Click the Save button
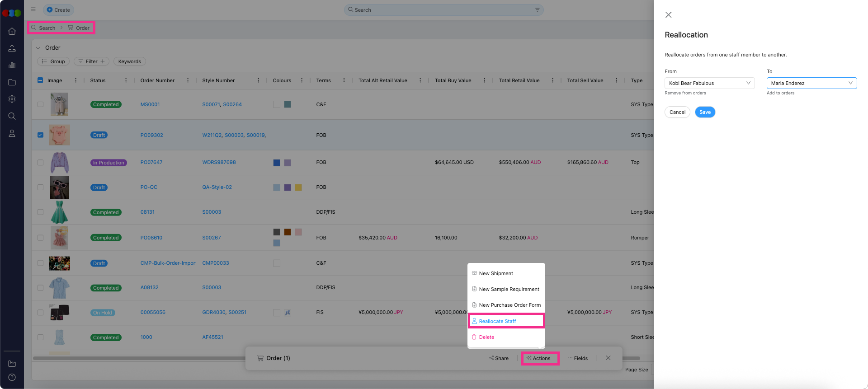The width and height of the screenshot is (868, 389). [x=705, y=112]
